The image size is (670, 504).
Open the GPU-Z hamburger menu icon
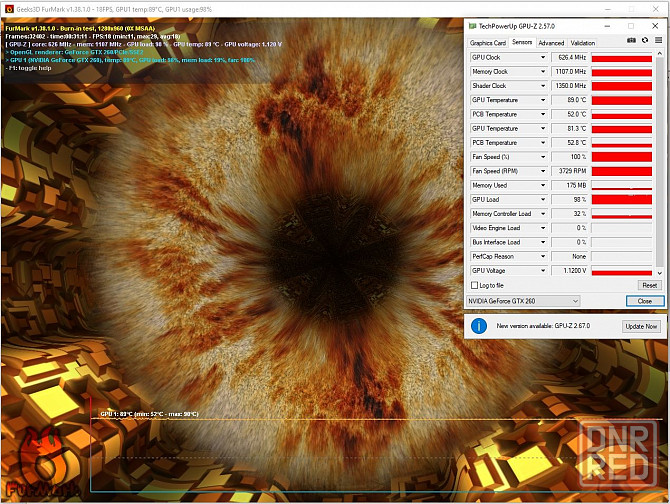(x=658, y=40)
